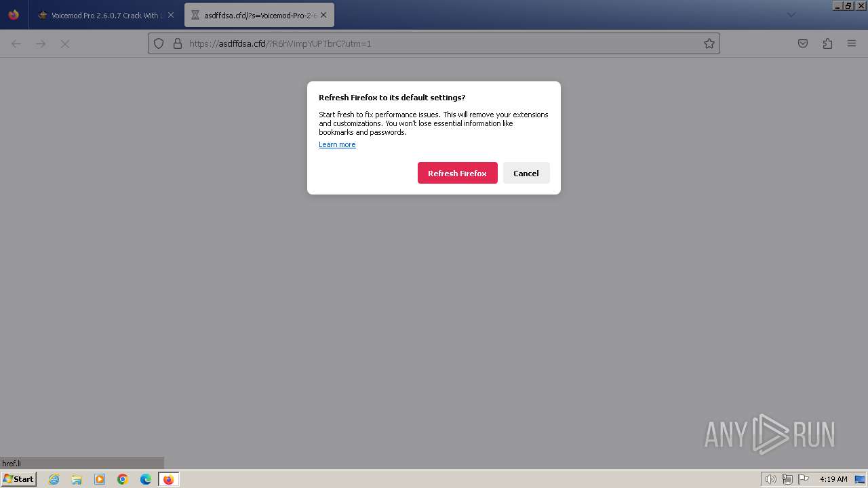Close the asdffdsa.cfd tab
The width and height of the screenshot is (868, 488).
(x=323, y=15)
